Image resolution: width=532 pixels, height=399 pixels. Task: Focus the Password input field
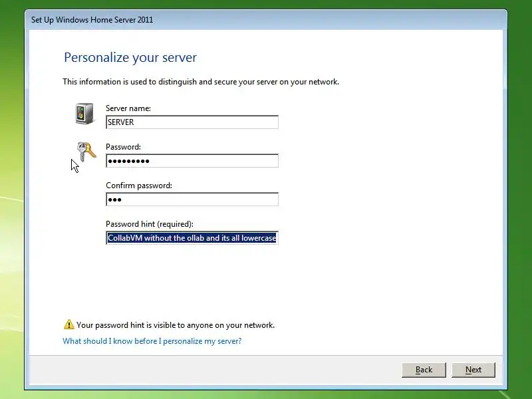pos(192,161)
